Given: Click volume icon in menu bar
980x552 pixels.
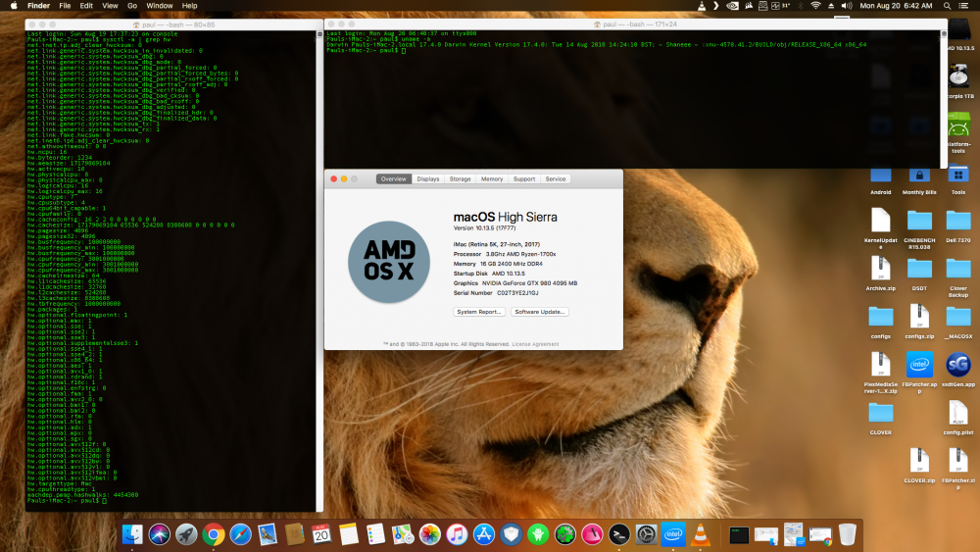Looking at the screenshot, I should [x=847, y=6].
